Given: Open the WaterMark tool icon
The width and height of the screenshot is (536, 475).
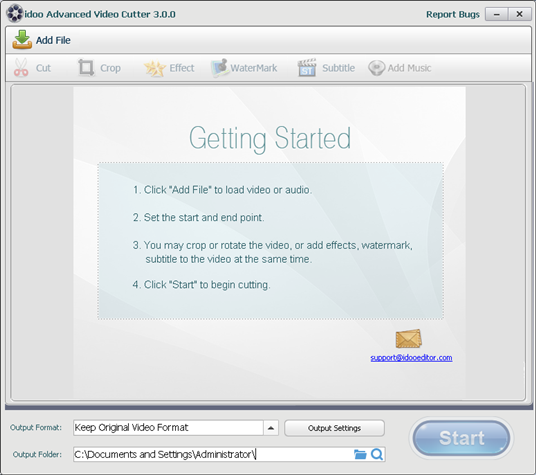Looking at the screenshot, I should [x=219, y=67].
